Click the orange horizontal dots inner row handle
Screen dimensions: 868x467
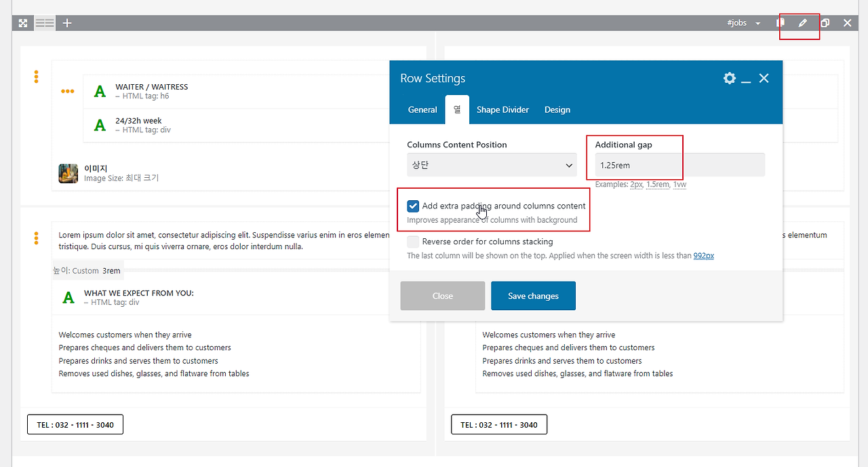coord(68,91)
